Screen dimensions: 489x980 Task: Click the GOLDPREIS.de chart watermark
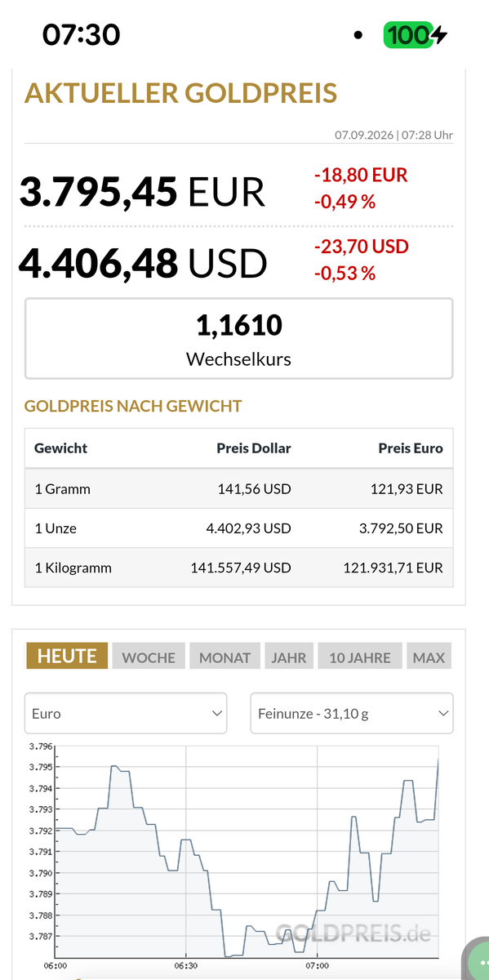click(353, 933)
